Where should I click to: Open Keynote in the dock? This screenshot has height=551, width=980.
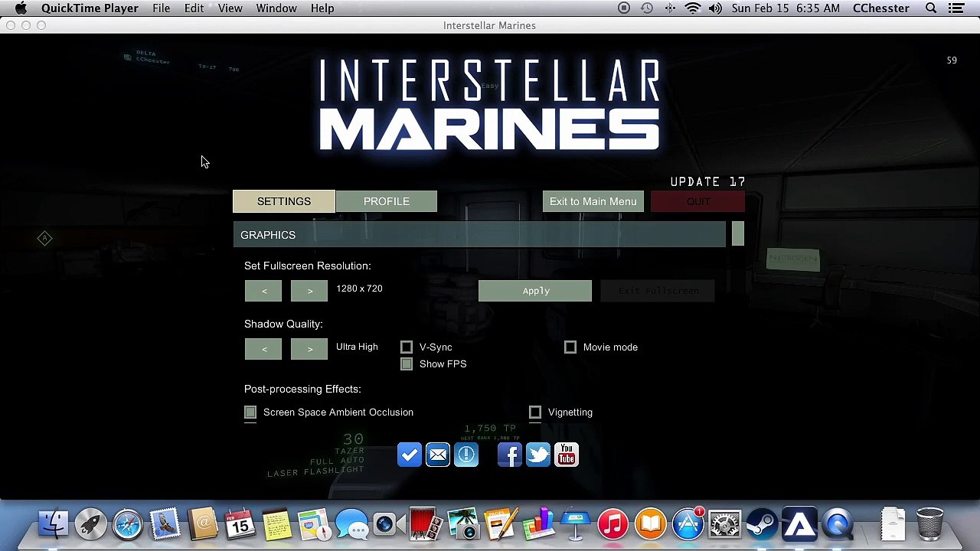tap(576, 525)
